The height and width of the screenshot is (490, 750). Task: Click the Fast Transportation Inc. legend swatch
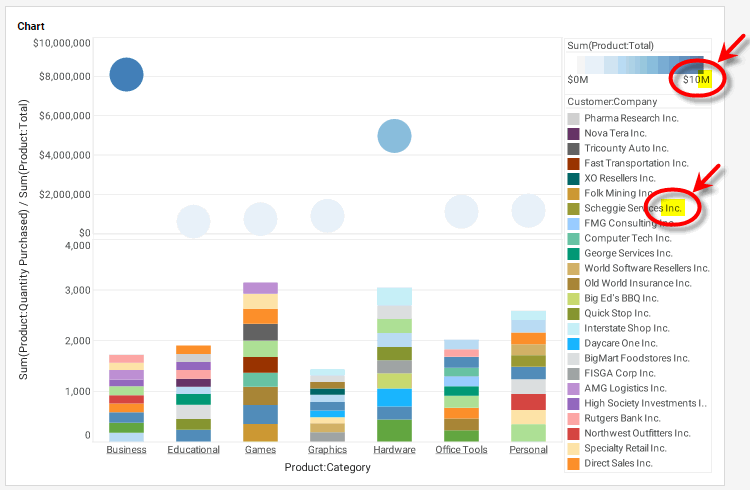[x=574, y=163]
